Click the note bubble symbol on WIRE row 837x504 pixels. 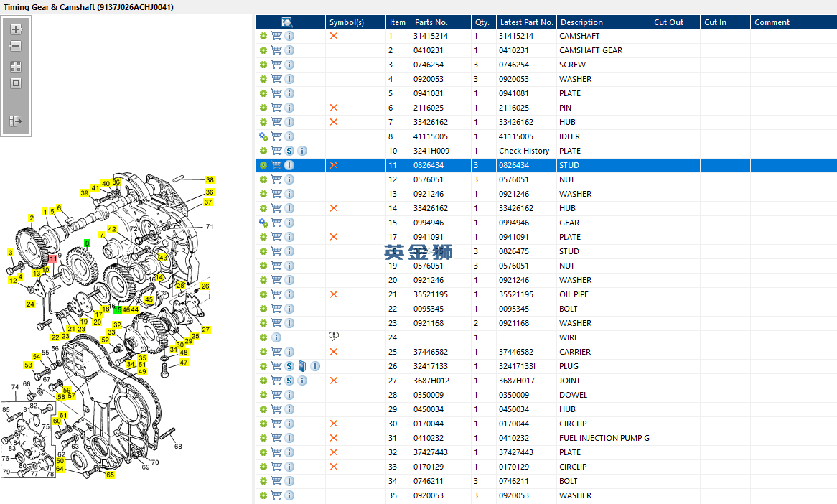[x=334, y=336]
